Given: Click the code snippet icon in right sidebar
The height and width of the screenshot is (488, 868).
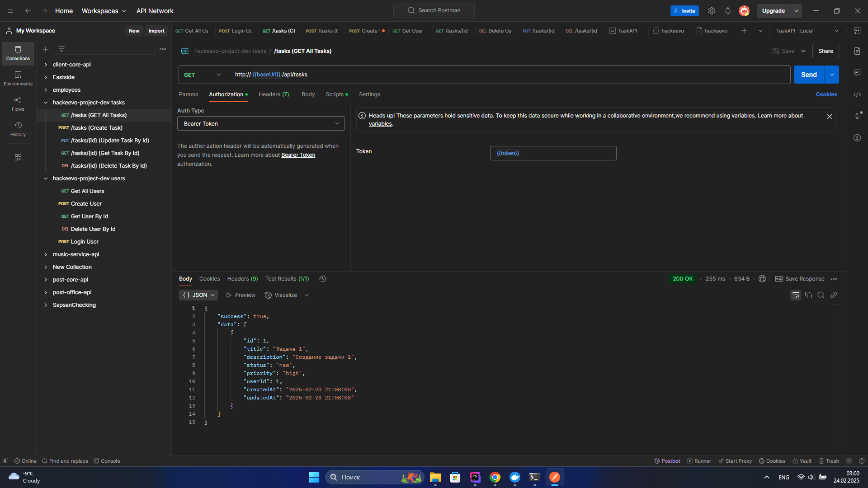Looking at the screenshot, I should click(857, 94).
